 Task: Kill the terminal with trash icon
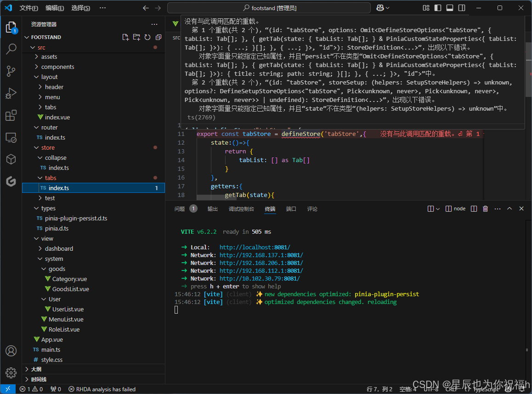point(485,208)
